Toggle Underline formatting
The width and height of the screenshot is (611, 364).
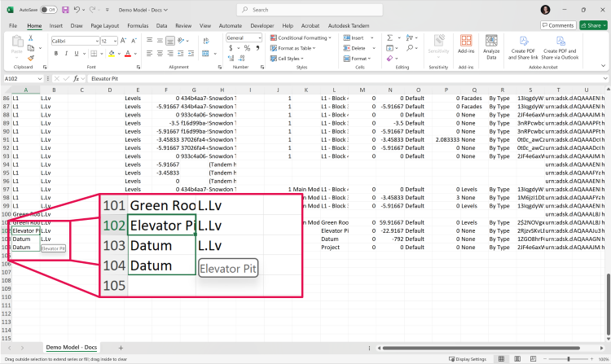point(77,53)
